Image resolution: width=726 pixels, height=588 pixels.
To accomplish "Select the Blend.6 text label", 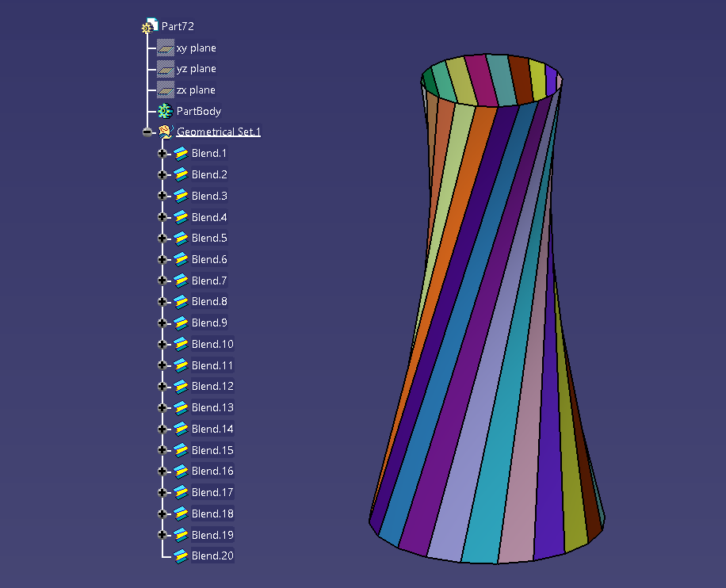I will [209, 259].
